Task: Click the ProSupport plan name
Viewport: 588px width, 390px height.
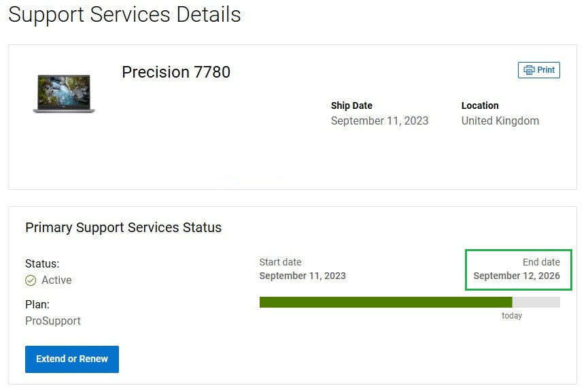Action: click(53, 321)
